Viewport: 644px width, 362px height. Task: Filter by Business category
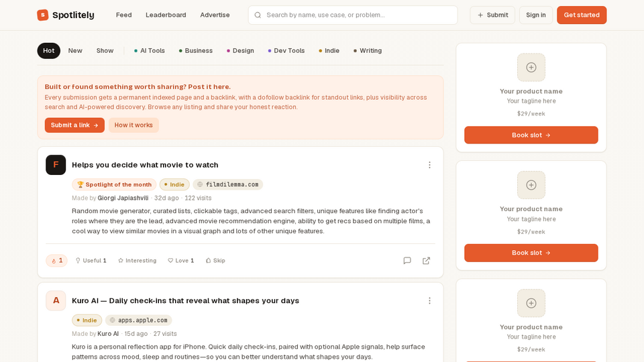(195, 51)
